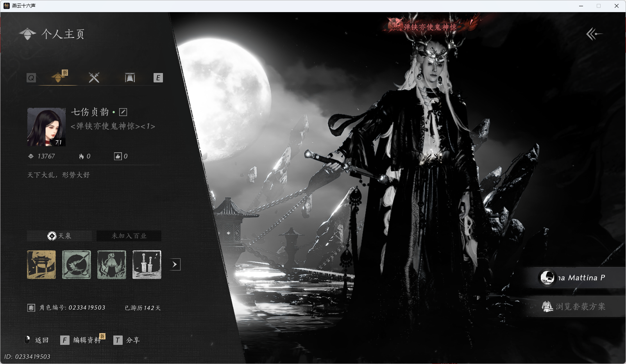
Task: Copy the character number 0233419503
Action: tap(31, 308)
